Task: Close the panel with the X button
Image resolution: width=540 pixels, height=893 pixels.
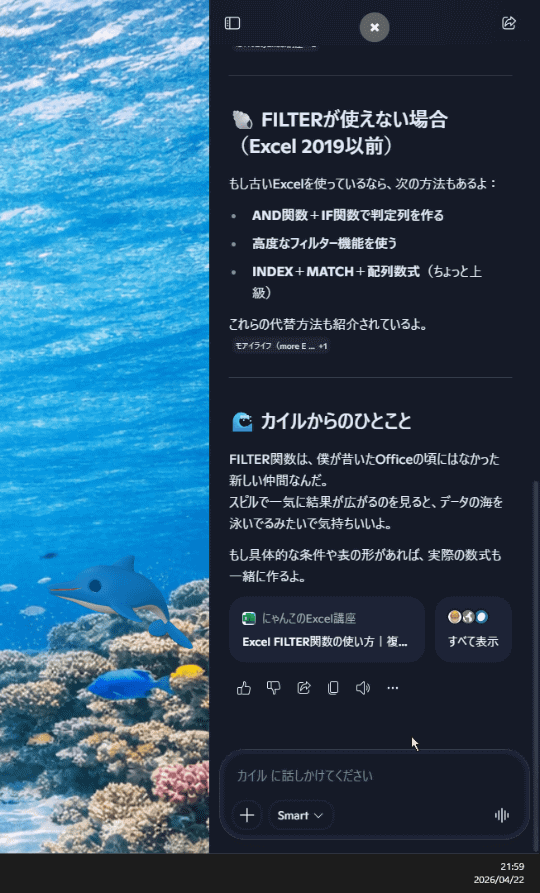Action: pyautogui.click(x=374, y=27)
